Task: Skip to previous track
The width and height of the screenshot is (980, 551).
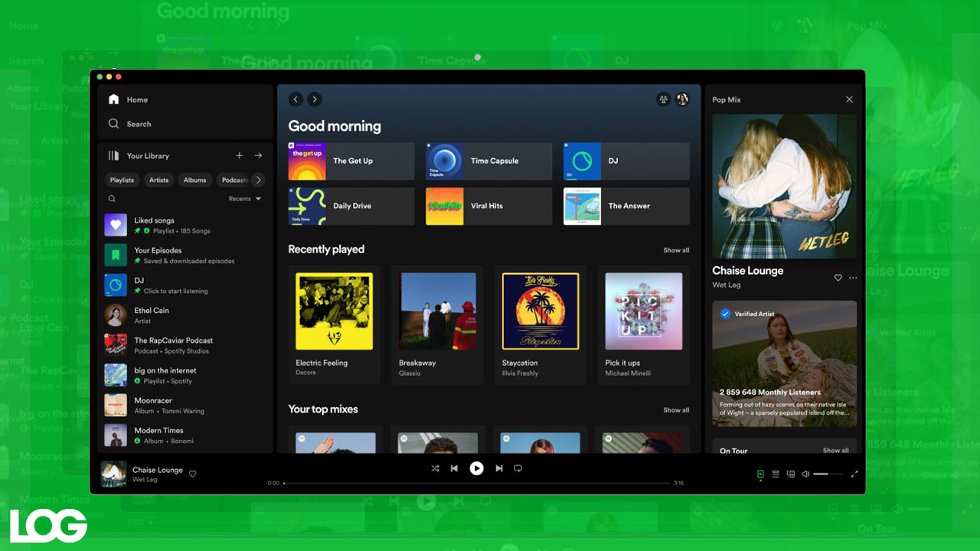Action: pyautogui.click(x=454, y=468)
